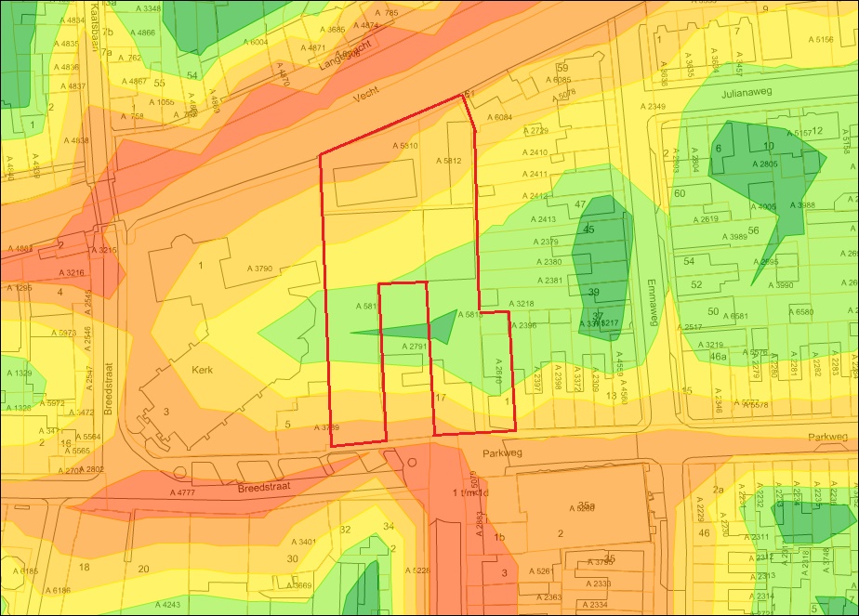Image resolution: width=859 pixels, height=616 pixels.
Task: Select parcel label A 4243
Action: 167,605
